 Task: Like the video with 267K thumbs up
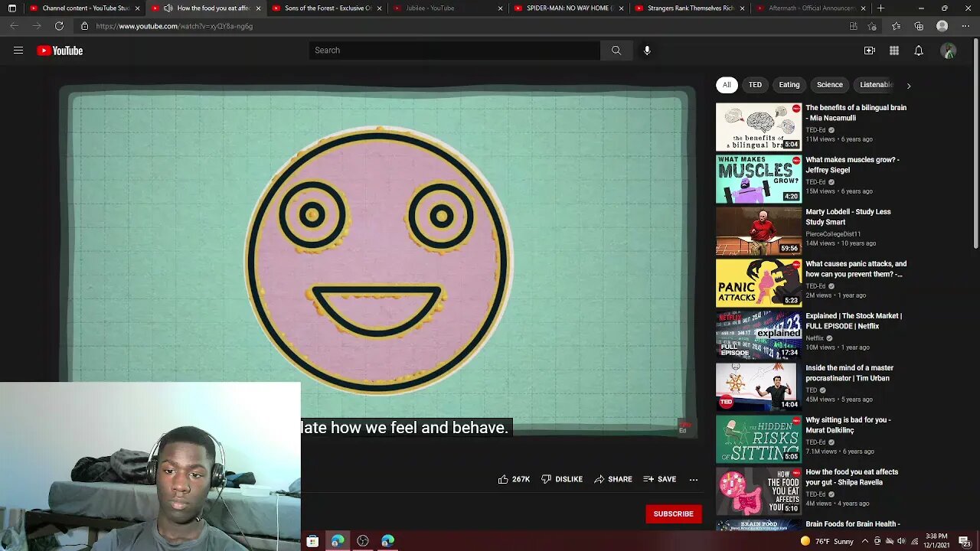[x=514, y=479]
